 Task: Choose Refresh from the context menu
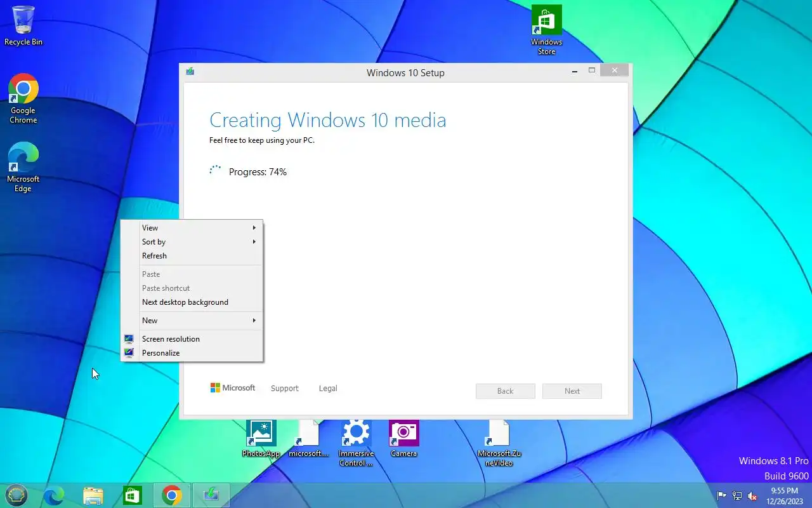[192, 256]
